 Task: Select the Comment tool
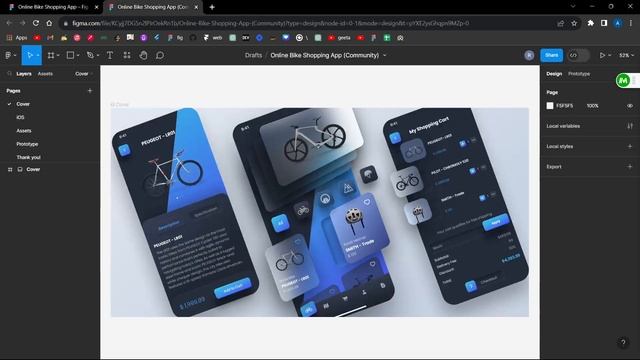pos(160,55)
